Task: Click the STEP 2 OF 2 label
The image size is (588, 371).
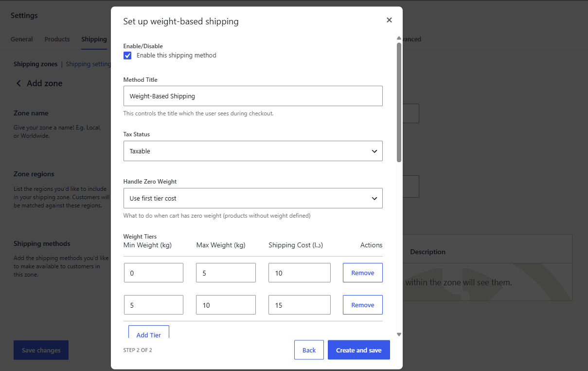Action: coord(138,350)
